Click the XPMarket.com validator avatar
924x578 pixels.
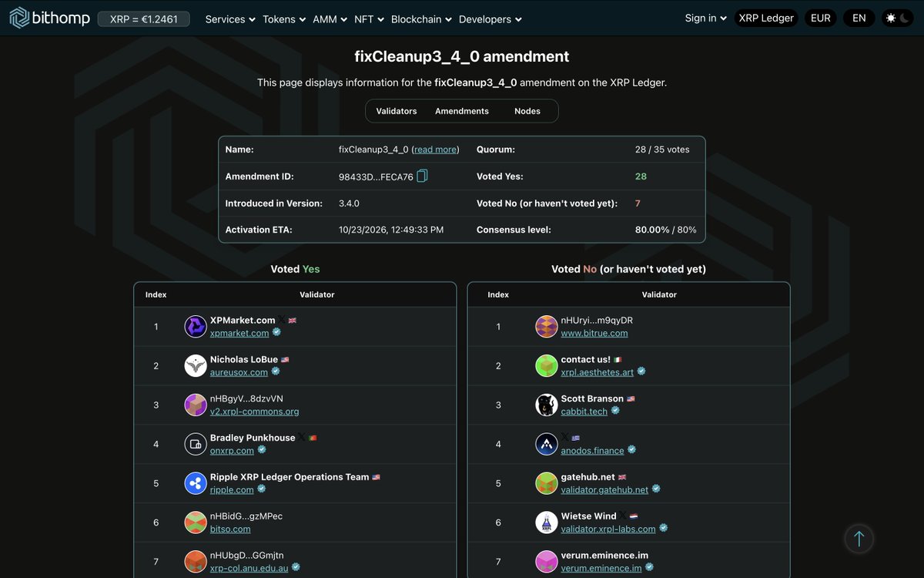click(x=196, y=327)
